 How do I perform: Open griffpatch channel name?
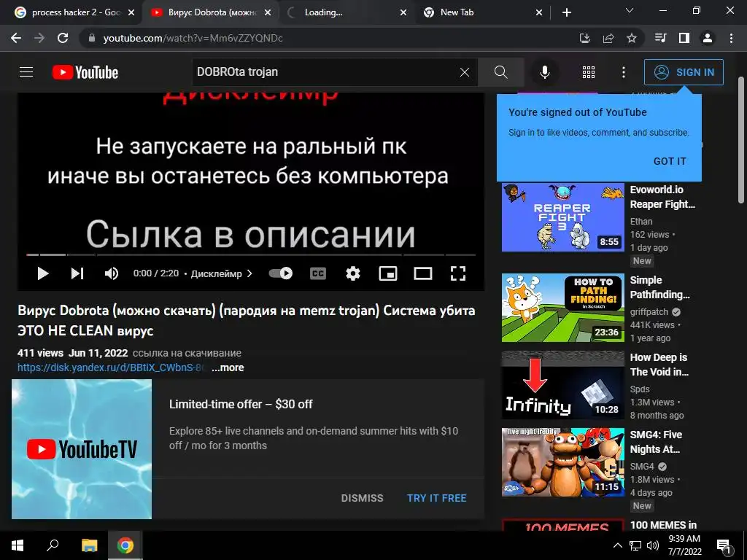point(649,312)
